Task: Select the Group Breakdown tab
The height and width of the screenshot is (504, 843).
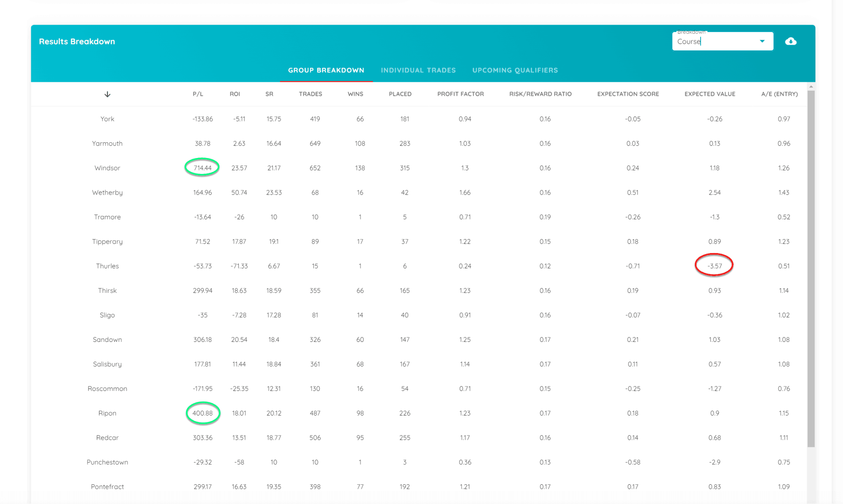Action: (x=326, y=70)
